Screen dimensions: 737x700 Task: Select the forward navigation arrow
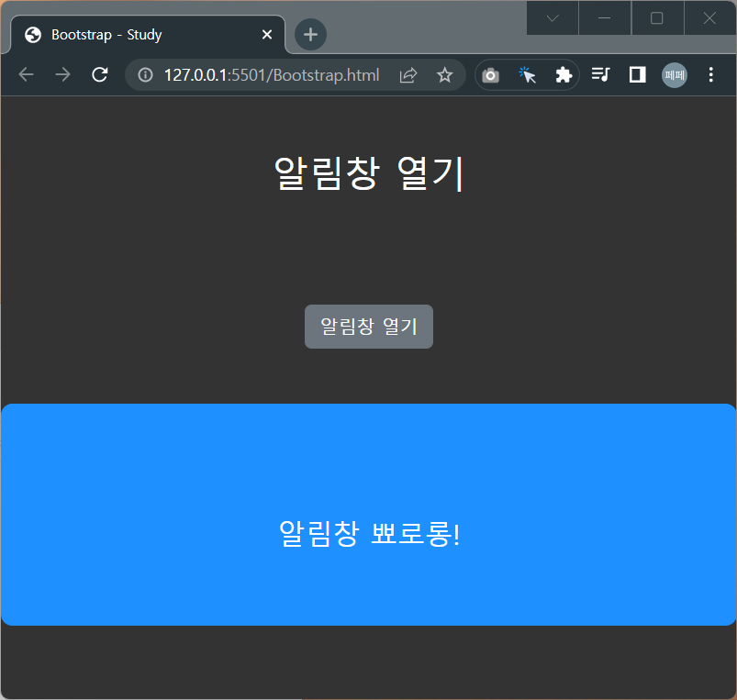61,74
